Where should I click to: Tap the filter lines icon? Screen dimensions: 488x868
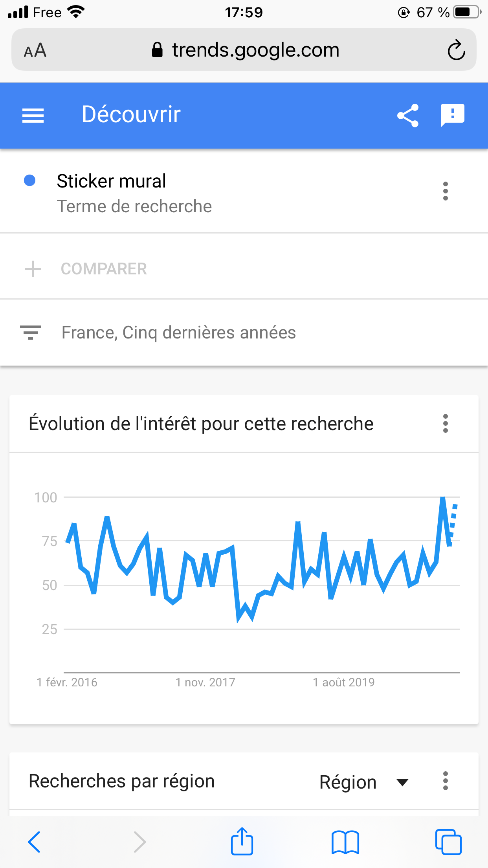click(x=31, y=333)
